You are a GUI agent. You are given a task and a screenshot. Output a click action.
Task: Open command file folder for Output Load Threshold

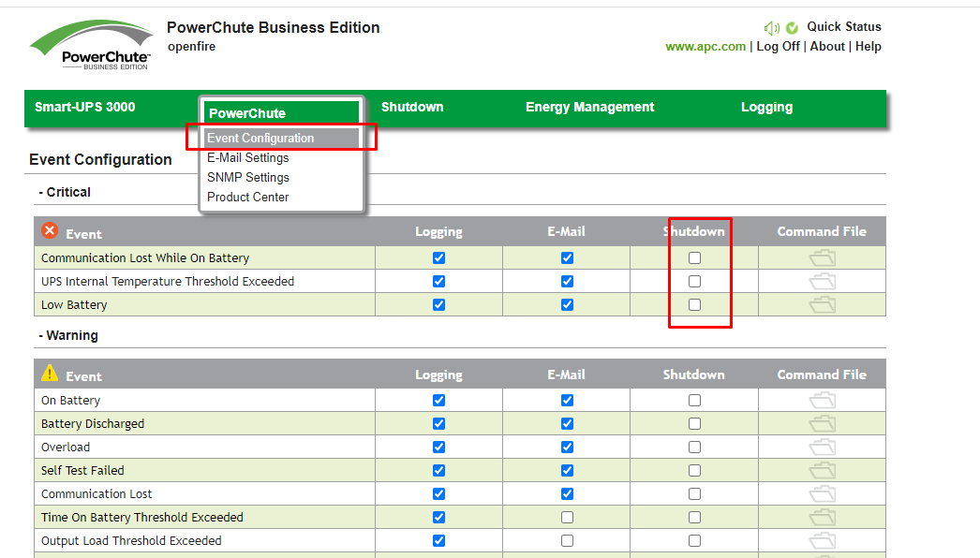(822, 540)
